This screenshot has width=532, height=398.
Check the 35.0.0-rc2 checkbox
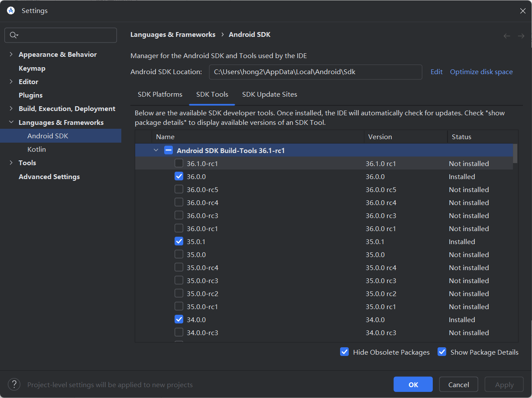coord(179,294)
